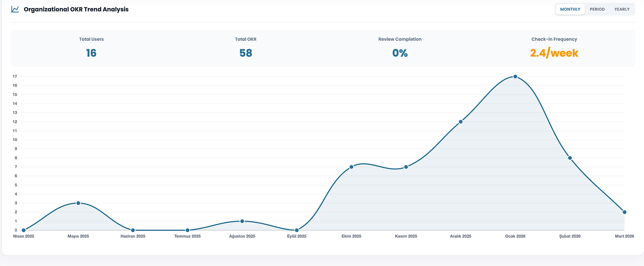
Task: Click the Total OKR value 58
Action: point(246,53)
